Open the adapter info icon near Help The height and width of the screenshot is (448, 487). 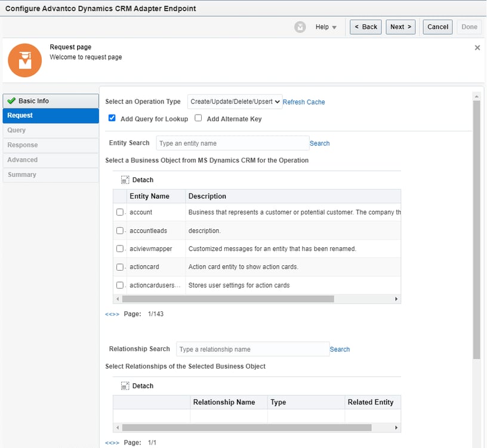pyautogui.click(x=300, y=27)
